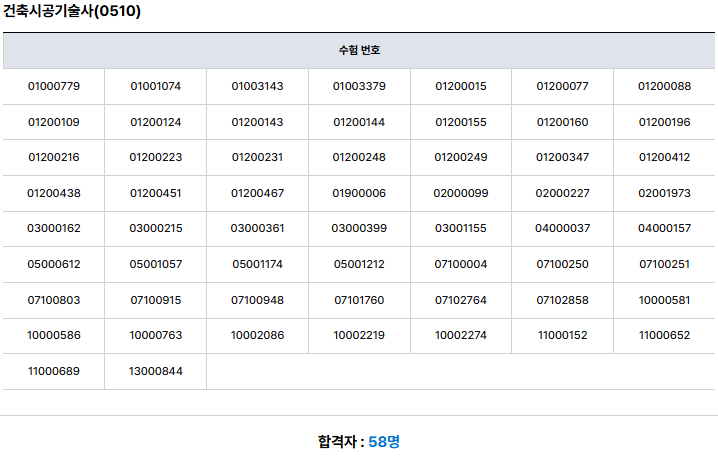
Task: Click exam number 11000652
Action: [664, 335]
